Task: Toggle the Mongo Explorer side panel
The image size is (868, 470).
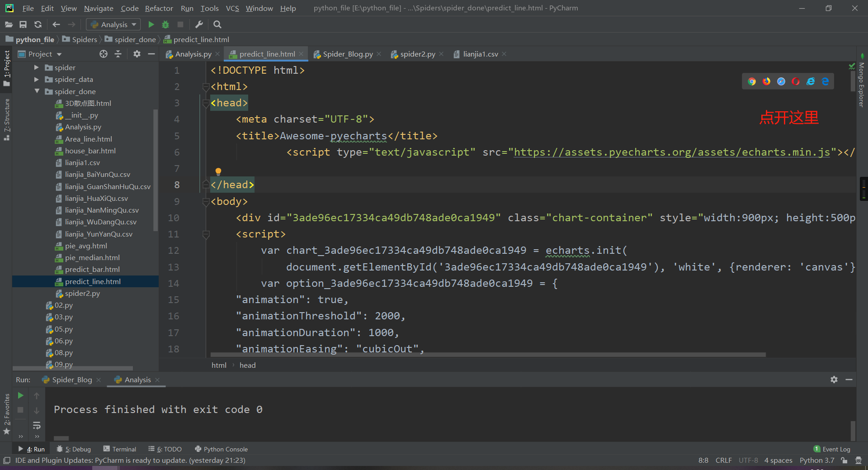Action: coord(862,81)
